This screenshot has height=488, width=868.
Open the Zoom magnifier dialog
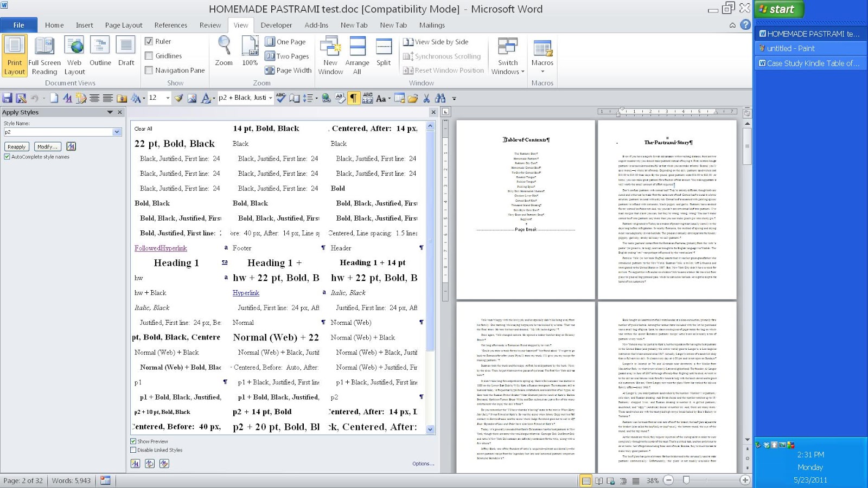point(224,52)
